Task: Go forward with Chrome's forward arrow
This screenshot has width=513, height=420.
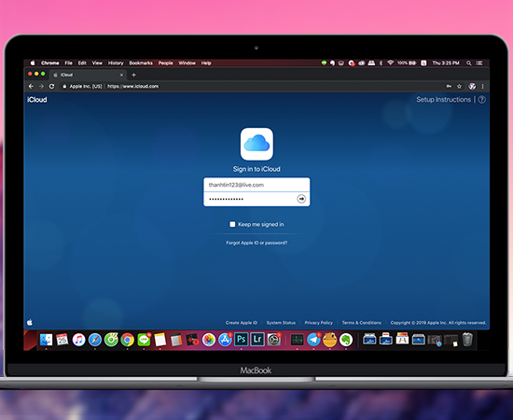Action: 41,86
